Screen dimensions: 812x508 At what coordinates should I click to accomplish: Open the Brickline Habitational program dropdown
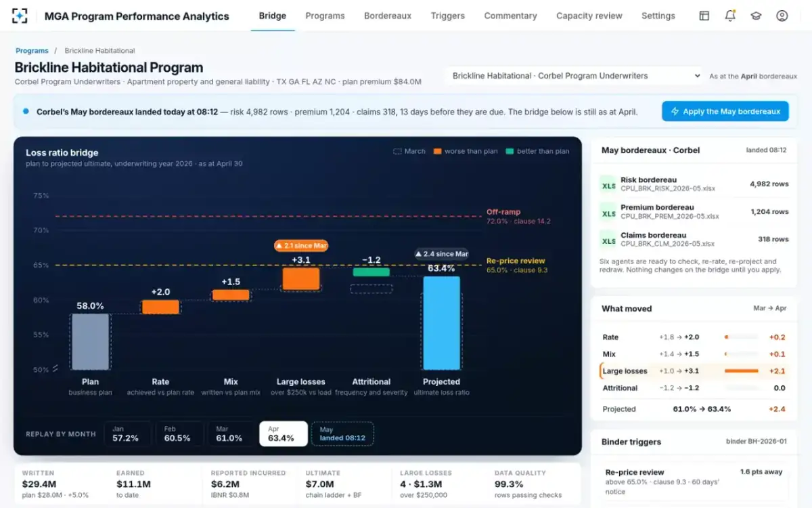click(x=574, y=76)
